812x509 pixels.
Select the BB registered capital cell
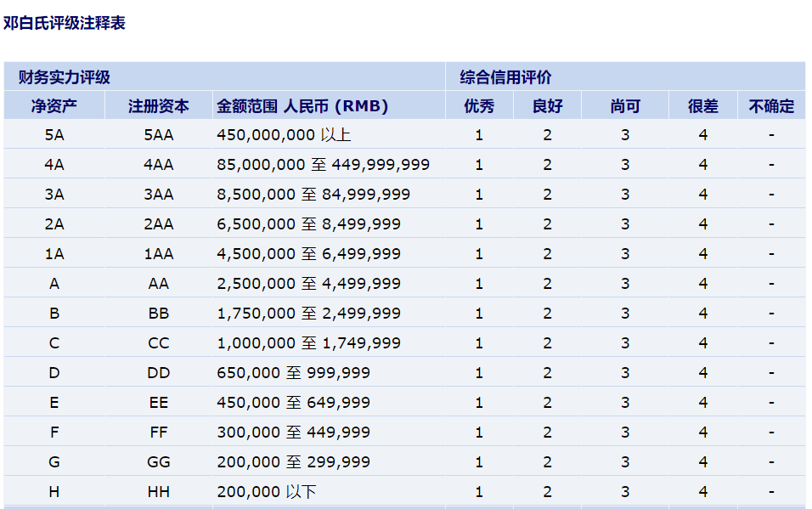point(159,313)
